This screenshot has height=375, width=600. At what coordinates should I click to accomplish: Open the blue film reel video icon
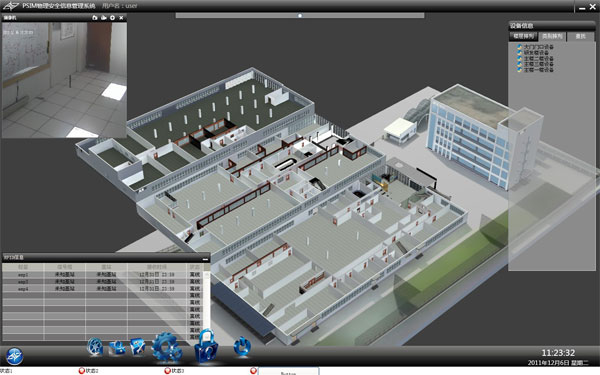point(95,347)
